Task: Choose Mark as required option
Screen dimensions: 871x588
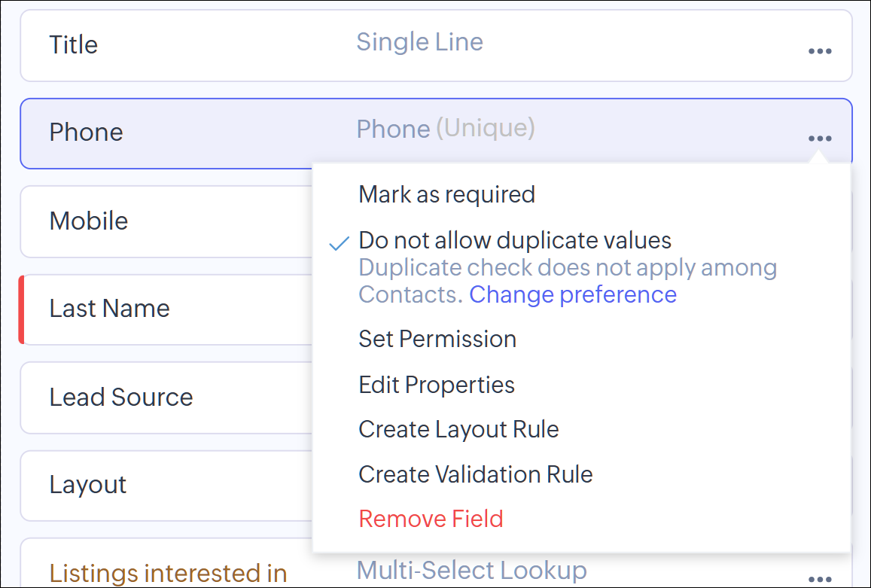Action: (446, 194)
